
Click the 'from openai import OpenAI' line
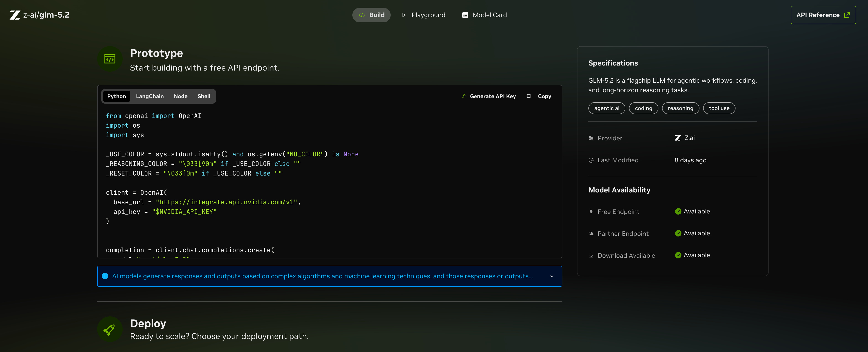point(154,116)
